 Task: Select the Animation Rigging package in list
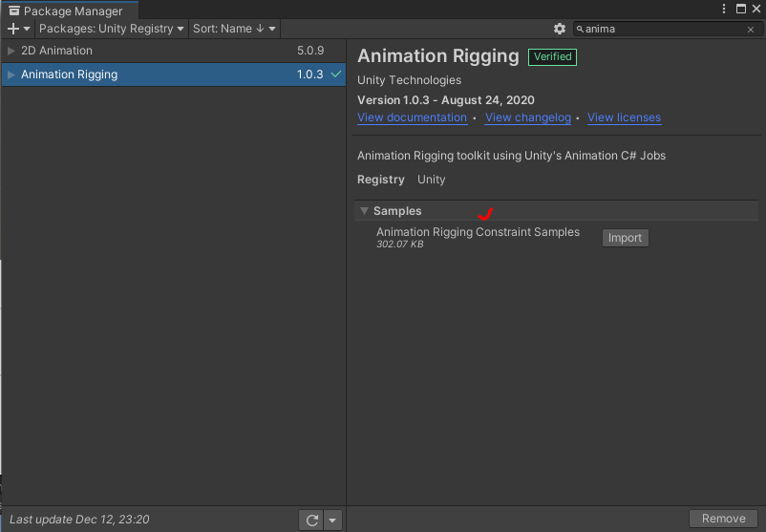point(174,74)
